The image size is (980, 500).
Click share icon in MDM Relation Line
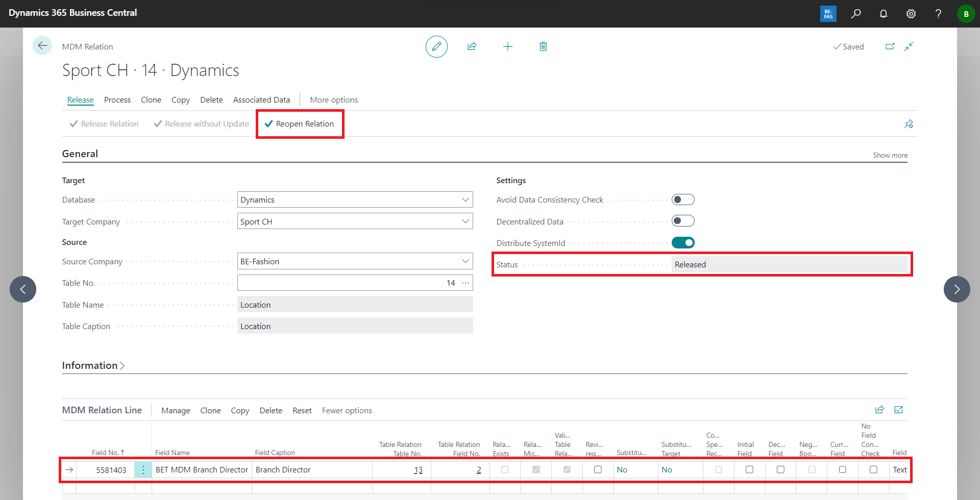pyautogui.click(x=879, y=410)
